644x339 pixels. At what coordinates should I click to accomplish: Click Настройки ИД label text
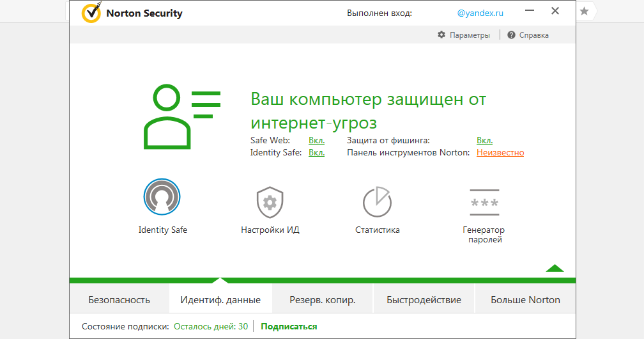click(x=270, y=230)
